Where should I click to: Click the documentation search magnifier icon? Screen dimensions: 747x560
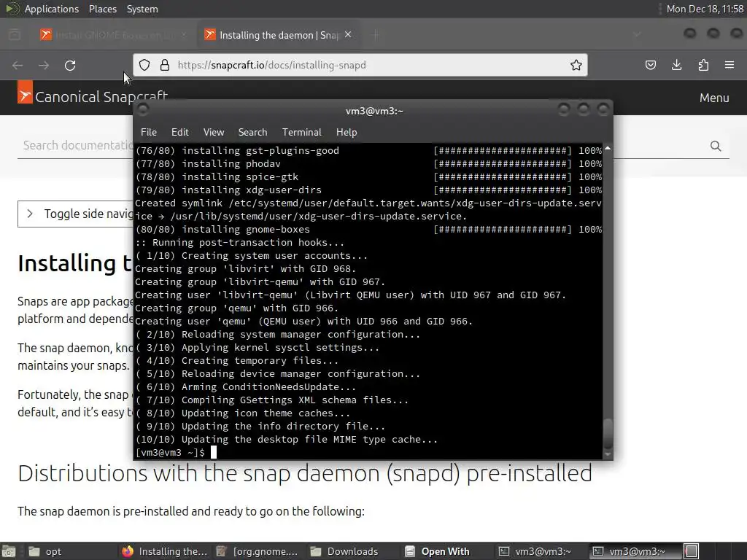716,146
